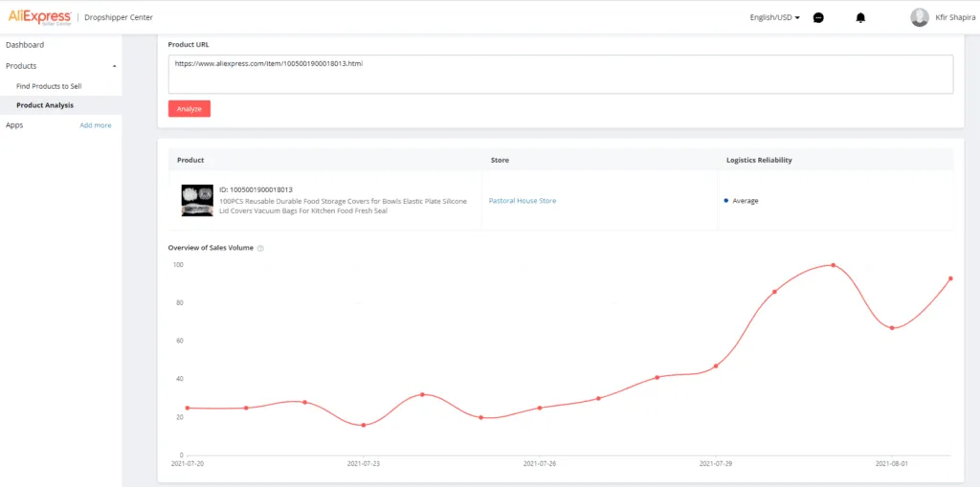Open the chat messages icon
This screenshot has width=980, height=487.
point(818,17)
